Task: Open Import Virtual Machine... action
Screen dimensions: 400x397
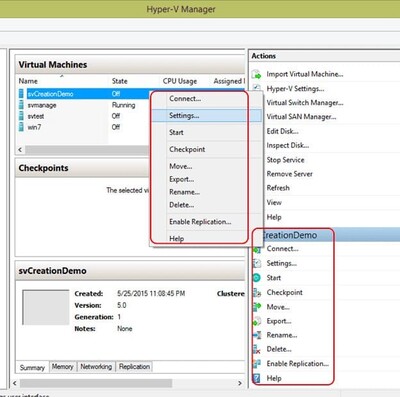Action: [305, 74]
